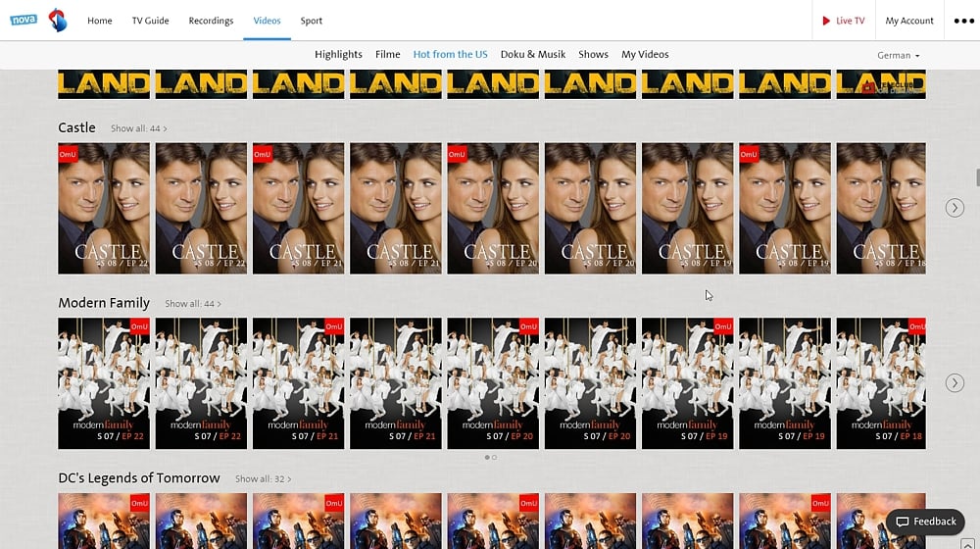Click the Swisscom logo icon
Image resolution: width=980 pixels, height=549 pixels.
point(58,20)
